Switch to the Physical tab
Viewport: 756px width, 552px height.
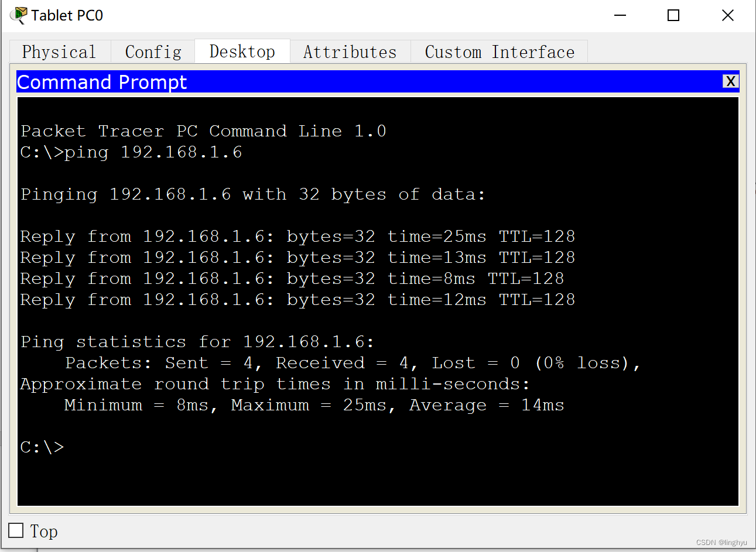(x=59, y=52)
